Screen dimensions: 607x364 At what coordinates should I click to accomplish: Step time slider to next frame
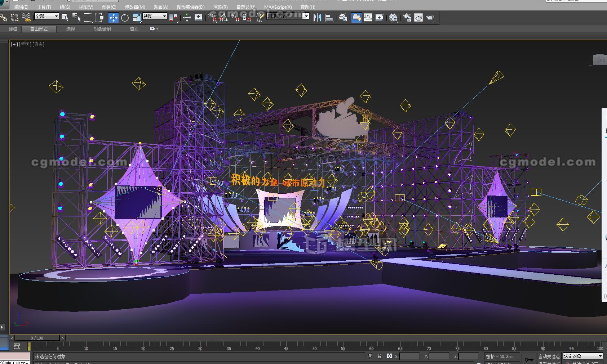tap(62, 338)
